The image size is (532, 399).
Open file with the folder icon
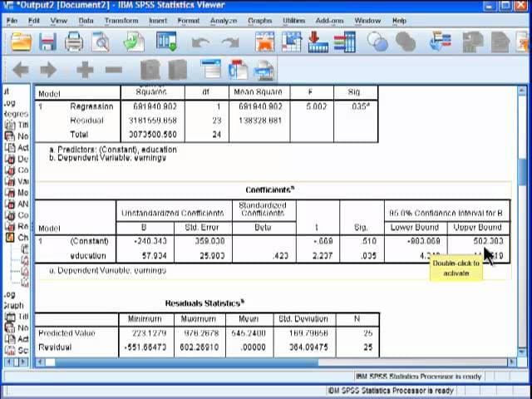pos(21,42)
